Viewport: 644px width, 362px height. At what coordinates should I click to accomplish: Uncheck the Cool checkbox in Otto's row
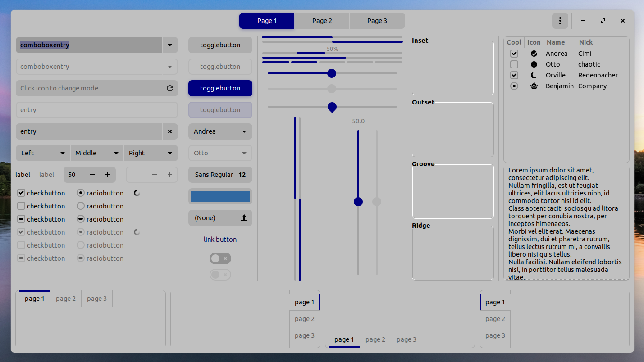tap(514, 64)
